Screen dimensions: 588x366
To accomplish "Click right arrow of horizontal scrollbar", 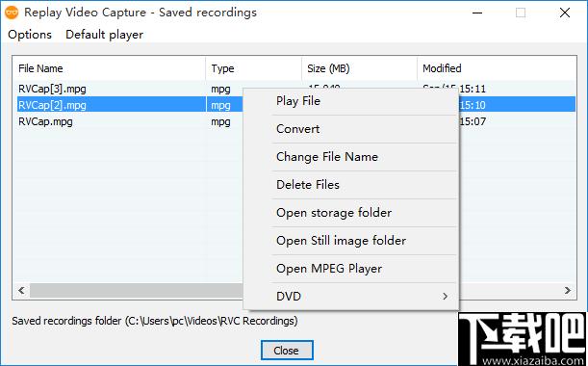I will [568, 291].
